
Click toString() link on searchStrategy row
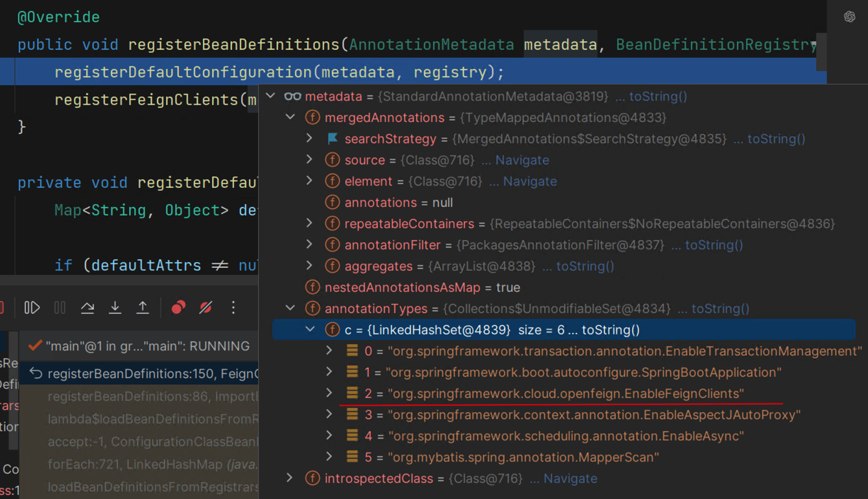click(776, 139)
